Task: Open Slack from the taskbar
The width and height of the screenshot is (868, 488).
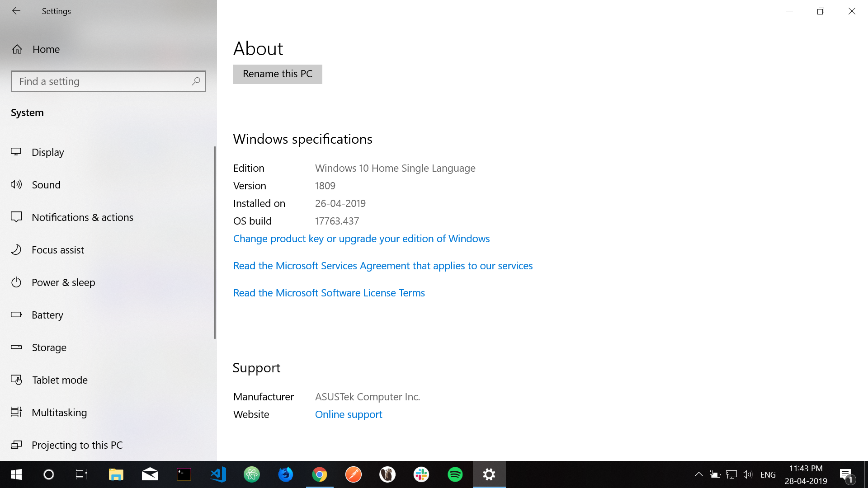Action: pos(421,474)
